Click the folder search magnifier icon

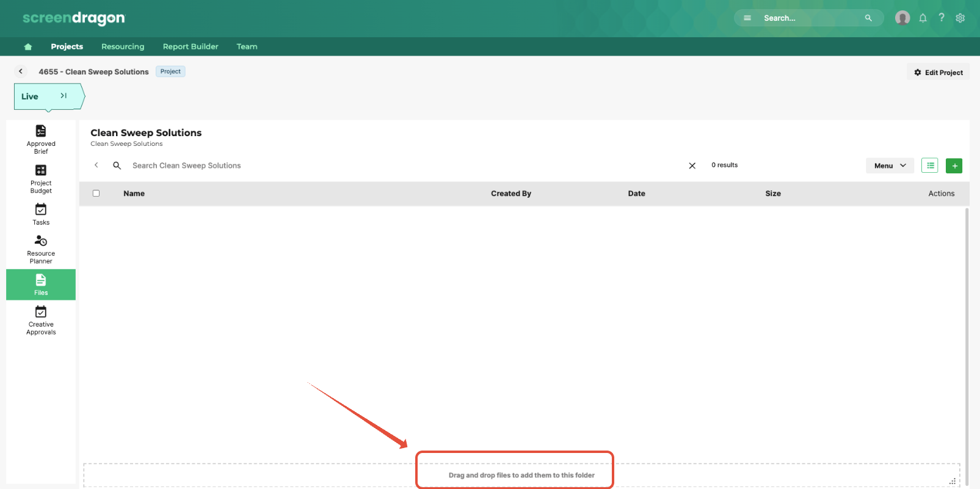117,165
